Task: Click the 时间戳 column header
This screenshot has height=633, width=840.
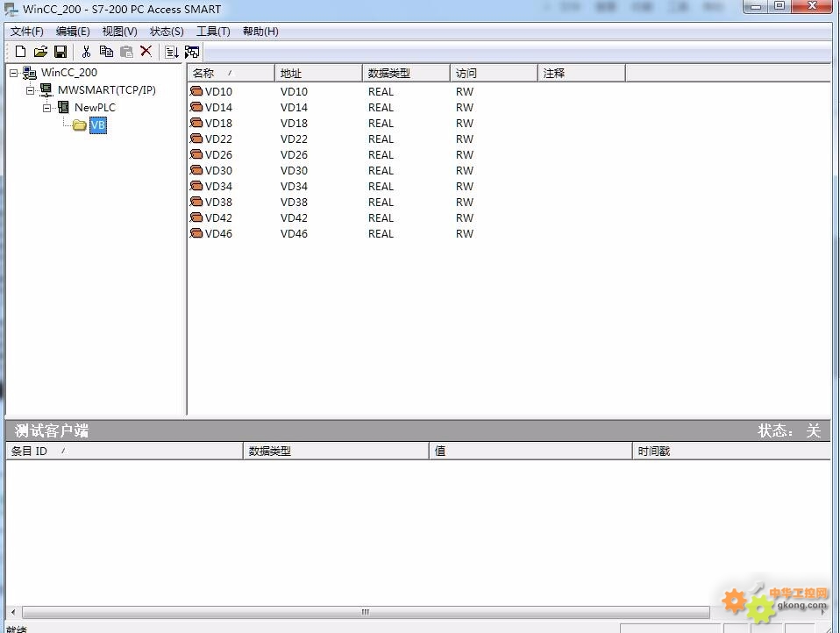Action: (x=731, y=451)
